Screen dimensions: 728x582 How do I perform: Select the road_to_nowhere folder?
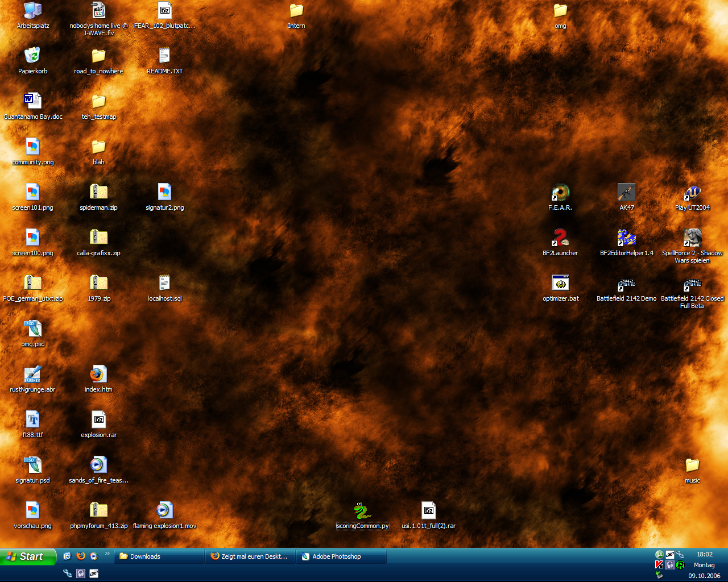tap(99, 61)
